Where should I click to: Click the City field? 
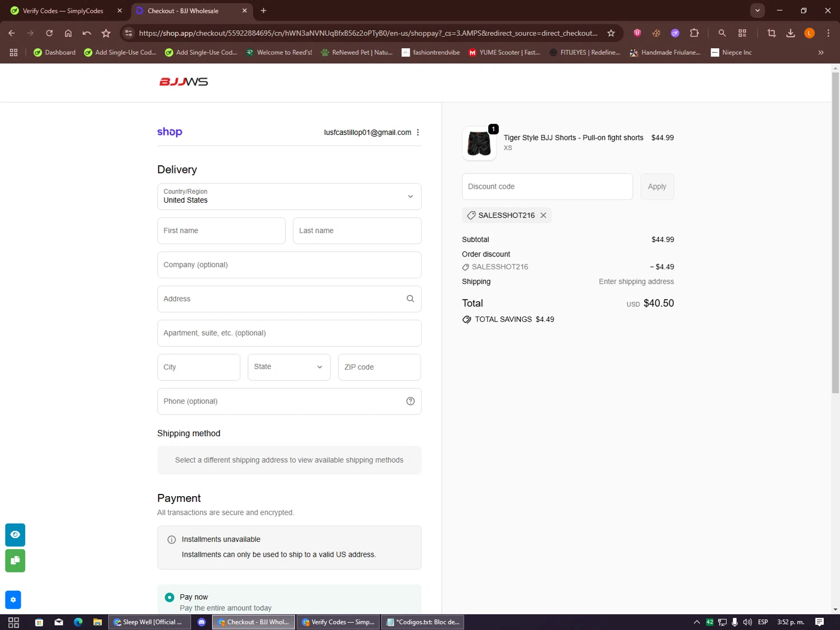click(x=199, y=367)
